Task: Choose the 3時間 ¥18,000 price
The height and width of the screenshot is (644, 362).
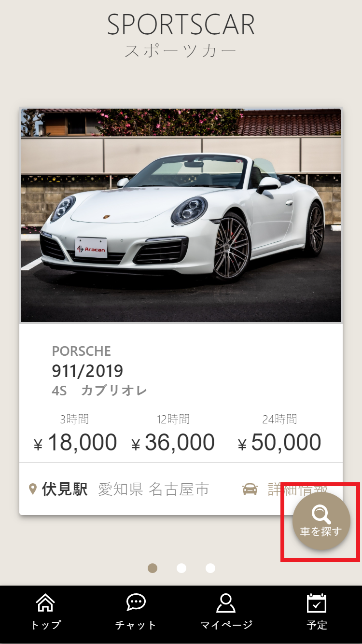Action: coord(75,434)
